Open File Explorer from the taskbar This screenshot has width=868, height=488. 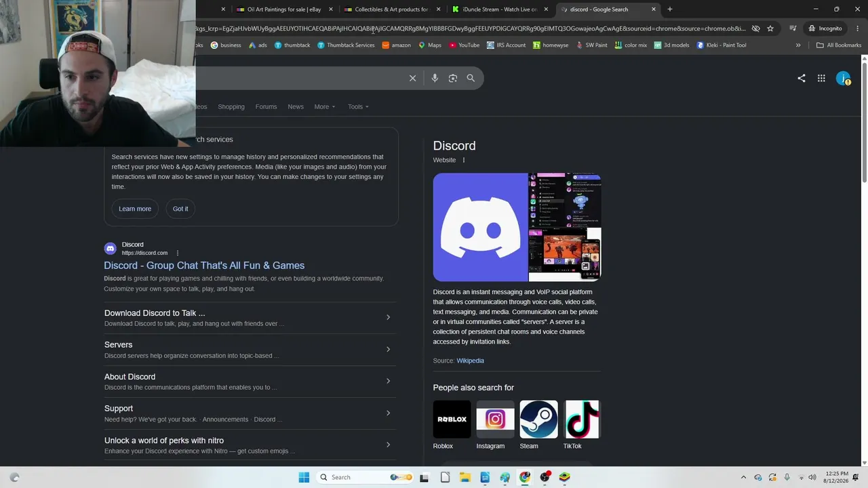tap(465, 477)
